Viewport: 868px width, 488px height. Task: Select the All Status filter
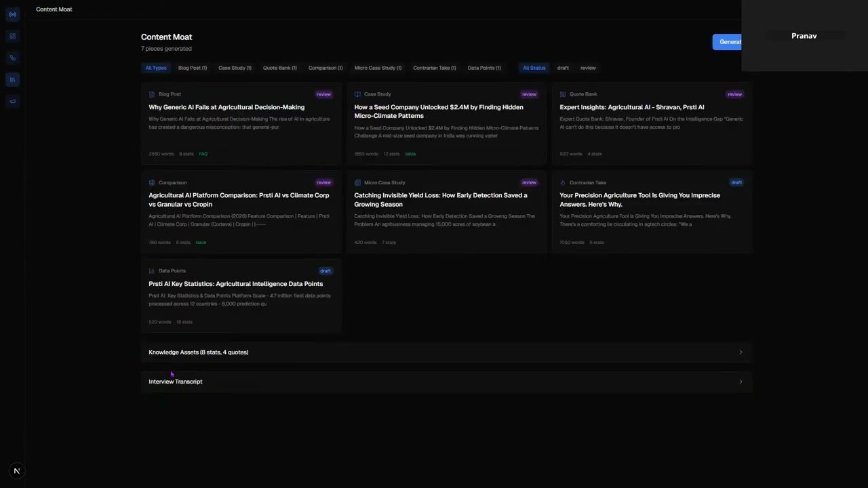click(x=534, y=68)
